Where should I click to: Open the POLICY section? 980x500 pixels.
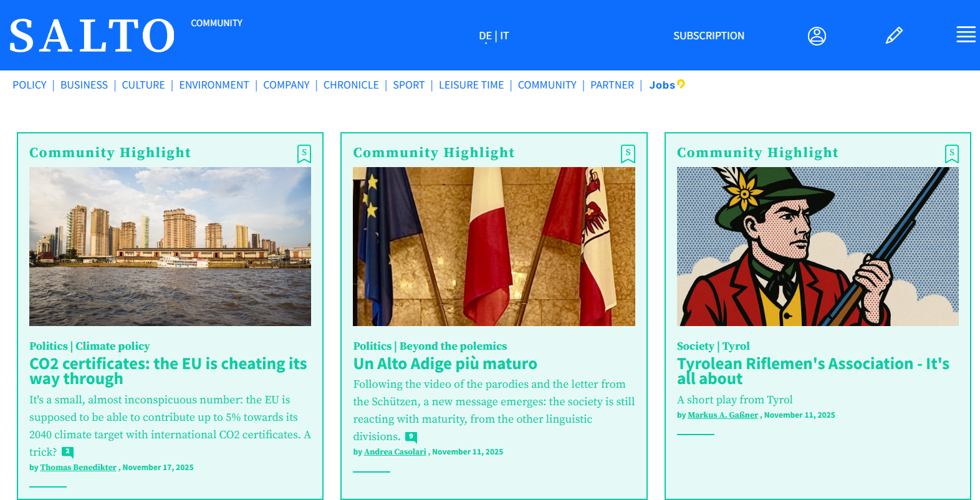[29, 85]
